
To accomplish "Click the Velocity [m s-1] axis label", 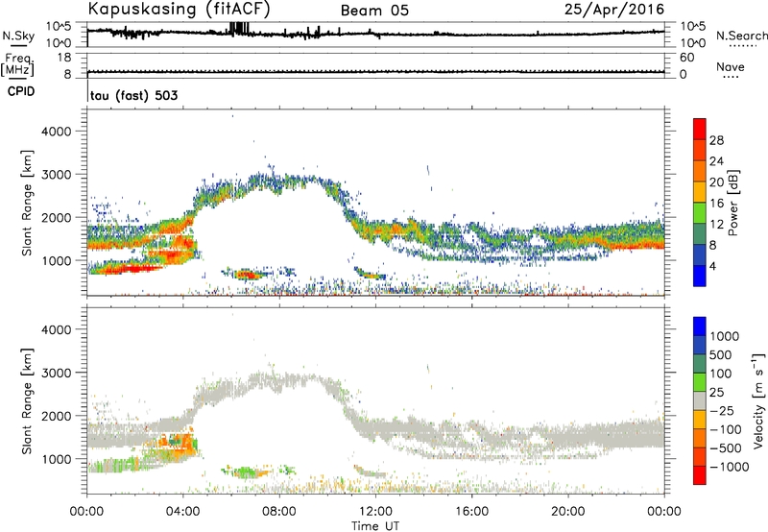I will (x=758, y=400).
